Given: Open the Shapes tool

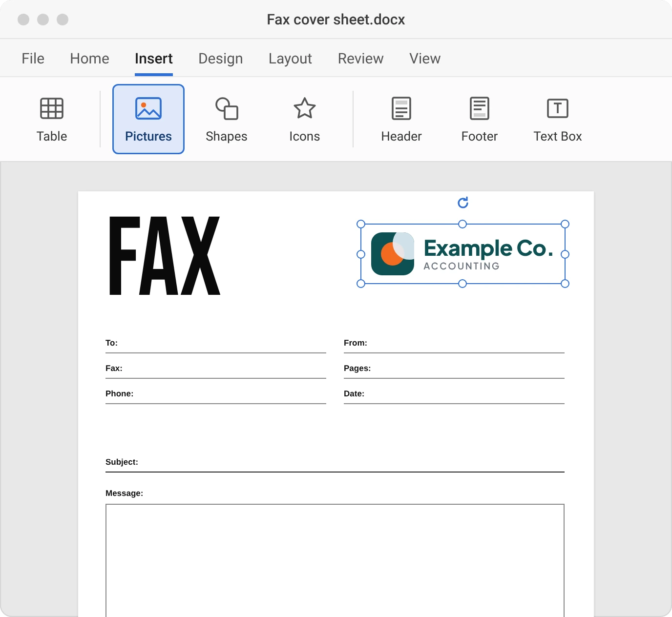Looking at the screenshot, I should 227,119.
